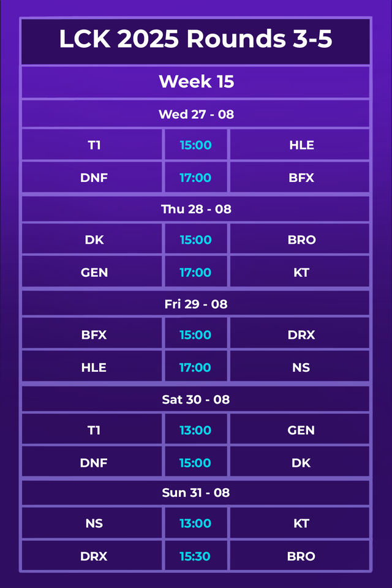
Task: Click the 17:00 time for GEN vs KT
Action: (195, 273)
